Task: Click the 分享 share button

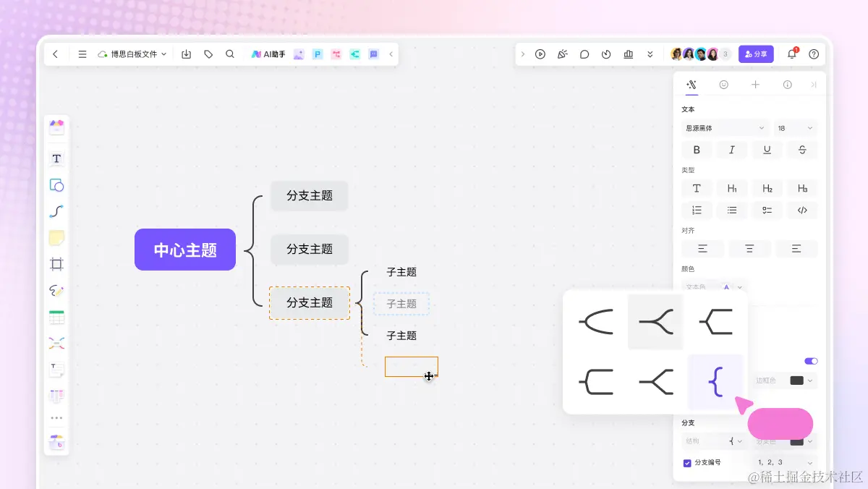Action: tap(755, 54)
